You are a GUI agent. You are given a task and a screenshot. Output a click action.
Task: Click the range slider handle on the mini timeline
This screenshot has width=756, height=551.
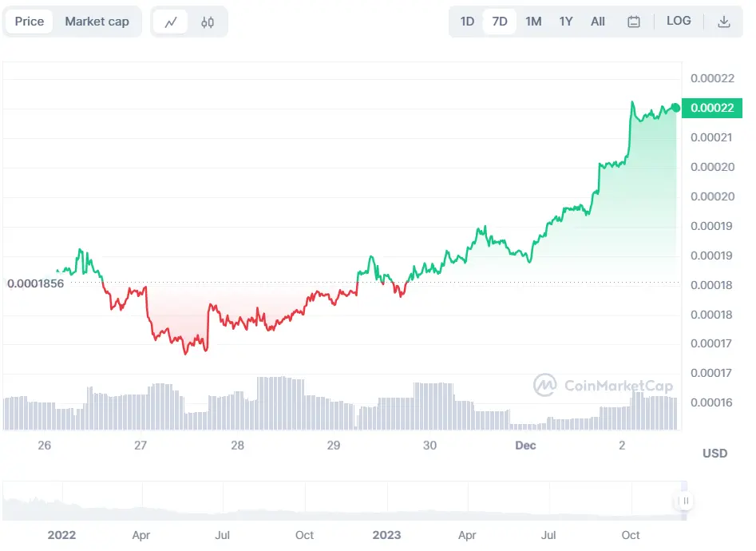click(685, 501)
